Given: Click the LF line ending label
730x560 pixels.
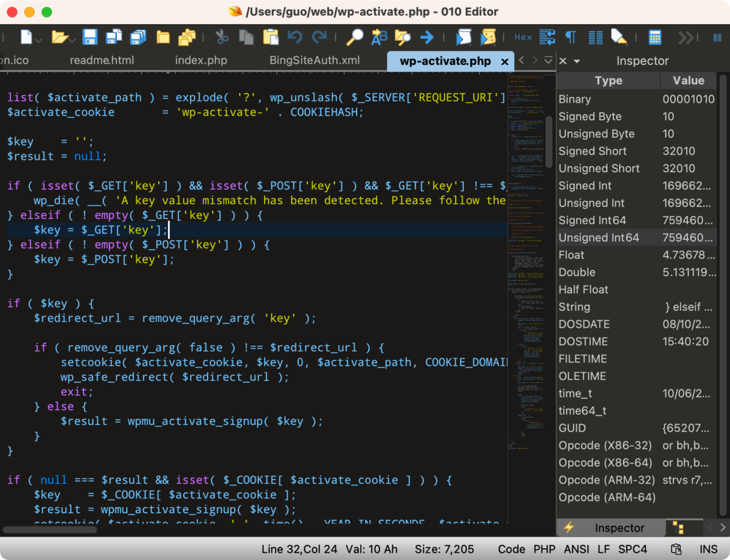Looking at the screenshot, I should coord(604,549).
